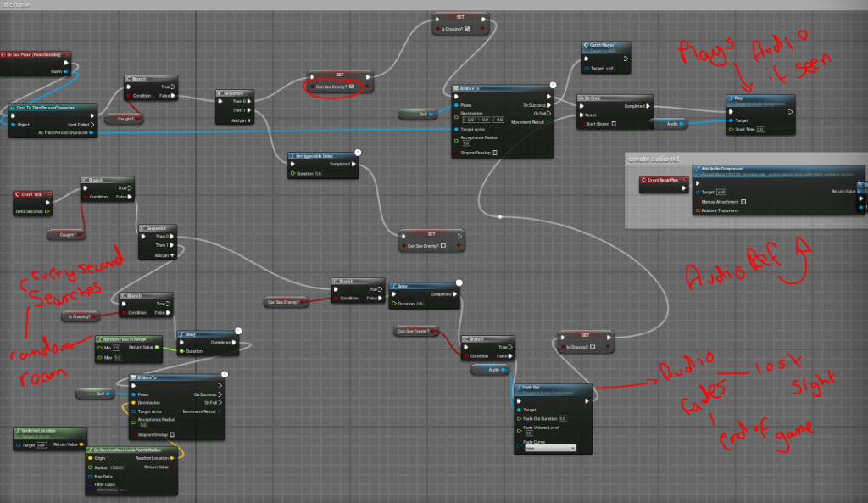This screenshot has height=503, width=868.
Task: Select the aichase graph tab title
Action: [x=14, y=4]
